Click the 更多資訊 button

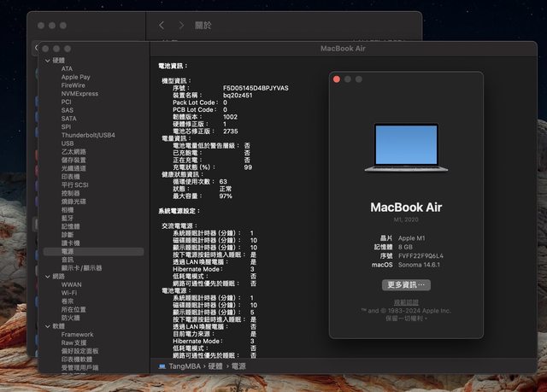(x=406, y=284)
